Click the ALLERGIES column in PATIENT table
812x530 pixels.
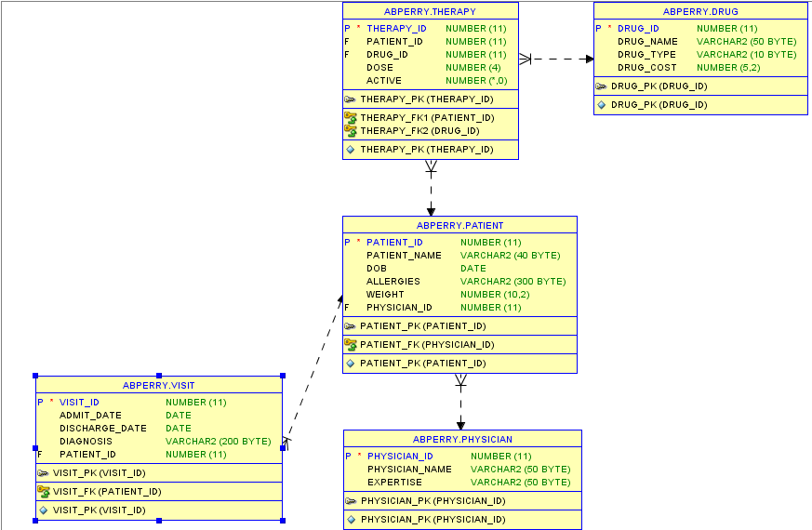click(393, 282)
